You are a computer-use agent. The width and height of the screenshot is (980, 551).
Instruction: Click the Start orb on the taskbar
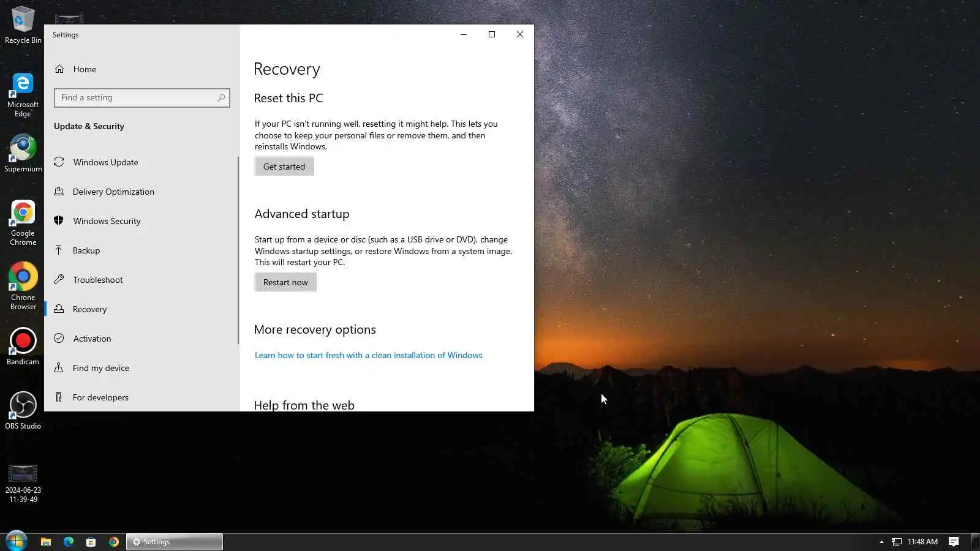pos(16,541)
